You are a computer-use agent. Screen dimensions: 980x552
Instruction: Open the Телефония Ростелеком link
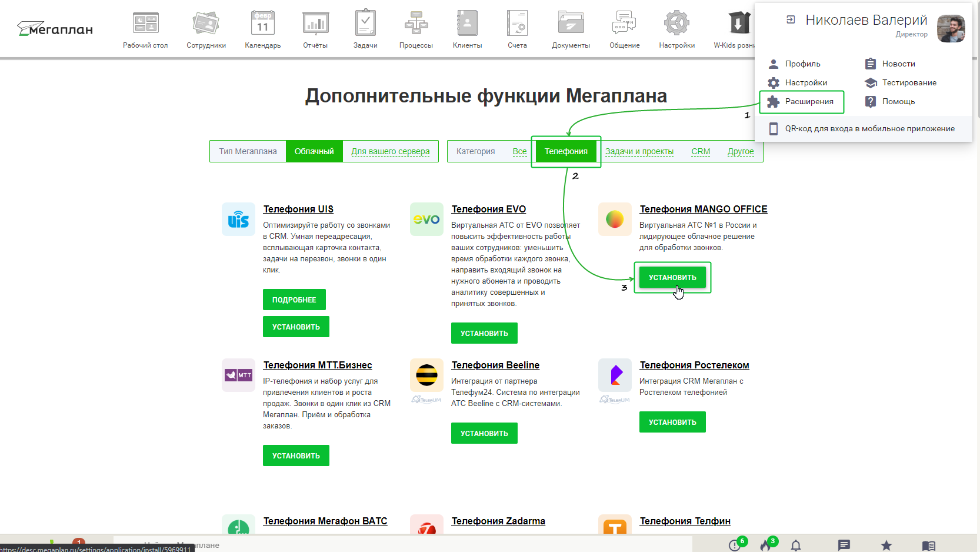coord(694,365)
